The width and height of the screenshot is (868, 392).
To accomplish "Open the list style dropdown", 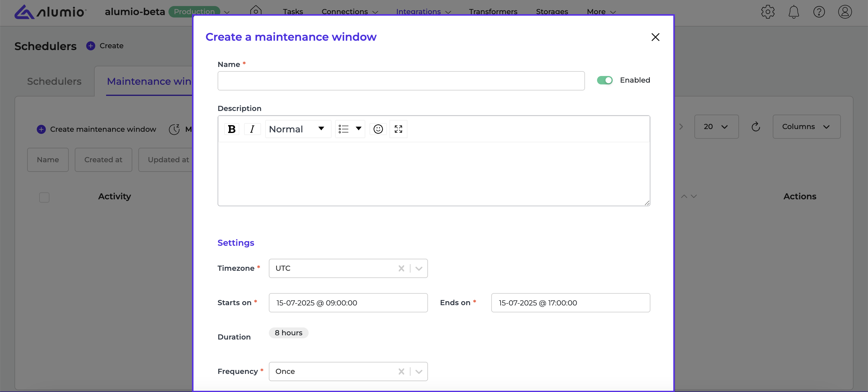I will (x=350, y=129).
